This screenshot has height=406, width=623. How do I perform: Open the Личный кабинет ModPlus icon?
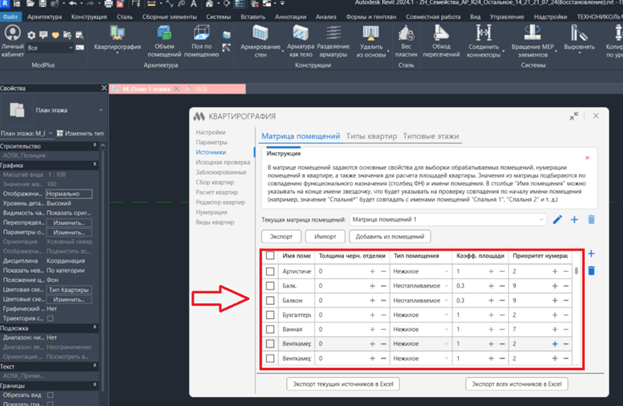tap(12, 41)
